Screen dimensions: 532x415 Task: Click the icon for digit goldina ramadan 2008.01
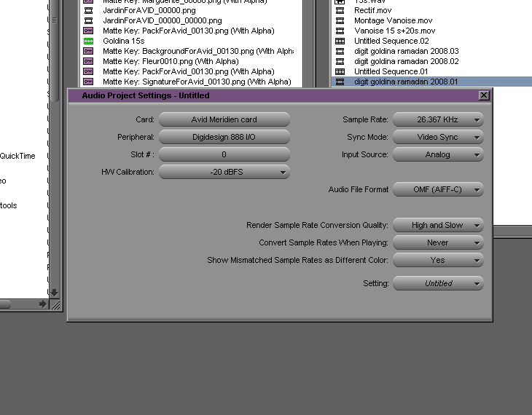pos(340,82)
